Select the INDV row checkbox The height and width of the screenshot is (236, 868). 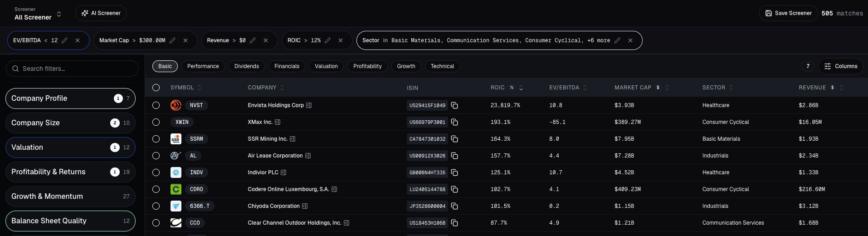pyautogui.click(x=156, y=172)
